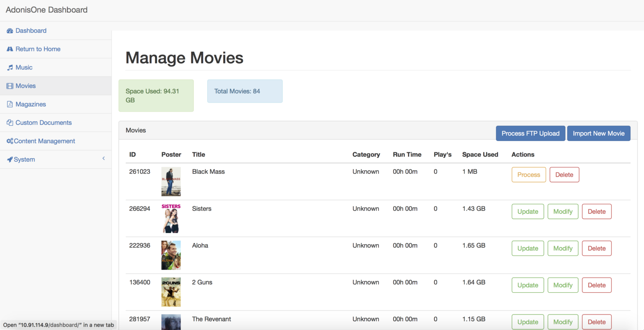This screenshot has height=330, width=644.
Task: Delete The Revenant movie
Action: pos(597,322)
